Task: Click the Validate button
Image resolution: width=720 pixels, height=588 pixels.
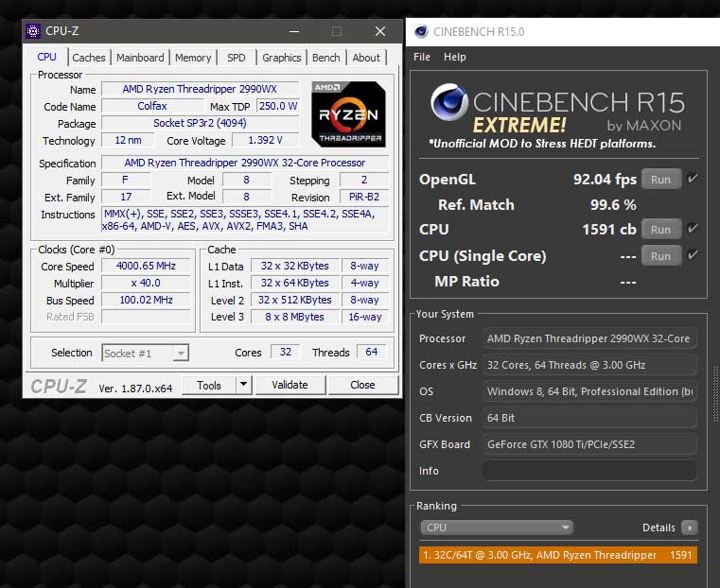Action: point(290,385)
